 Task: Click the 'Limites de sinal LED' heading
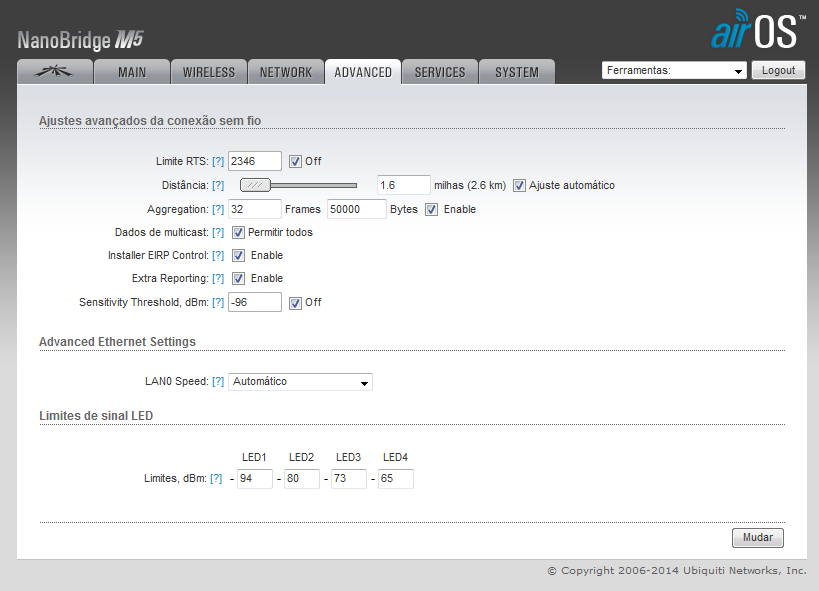point(96,416)
